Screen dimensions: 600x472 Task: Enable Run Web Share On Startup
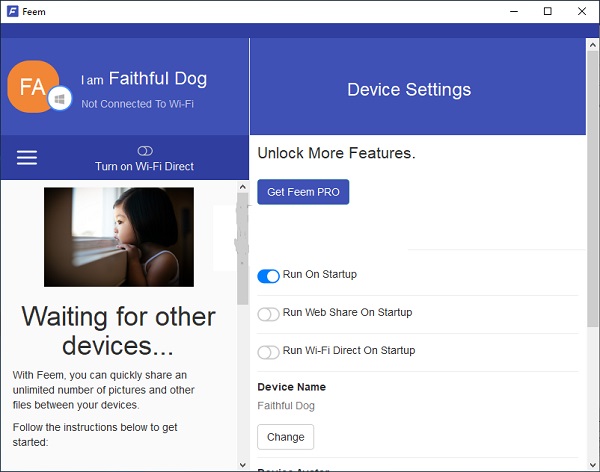coord(268,314)
